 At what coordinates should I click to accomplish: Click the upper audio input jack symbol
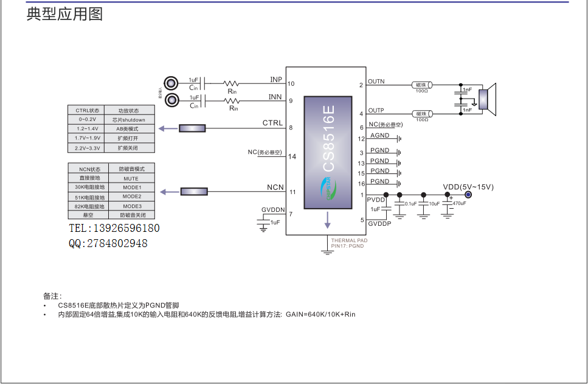[171, 83]
